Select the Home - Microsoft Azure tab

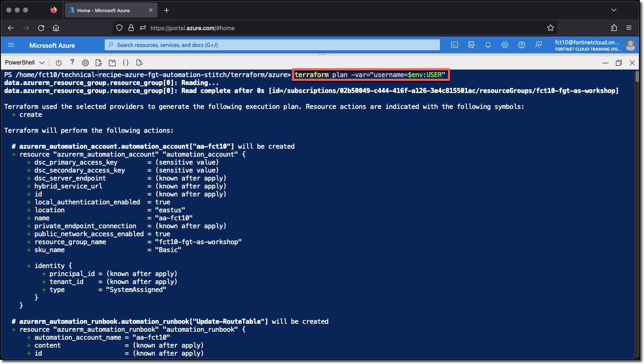110,10
